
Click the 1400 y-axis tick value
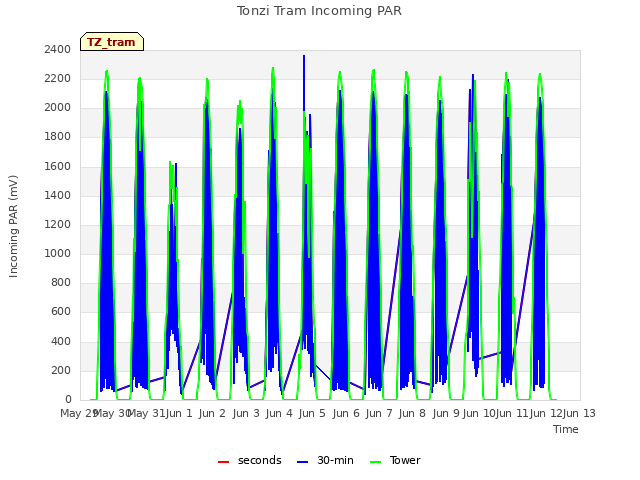58,195
